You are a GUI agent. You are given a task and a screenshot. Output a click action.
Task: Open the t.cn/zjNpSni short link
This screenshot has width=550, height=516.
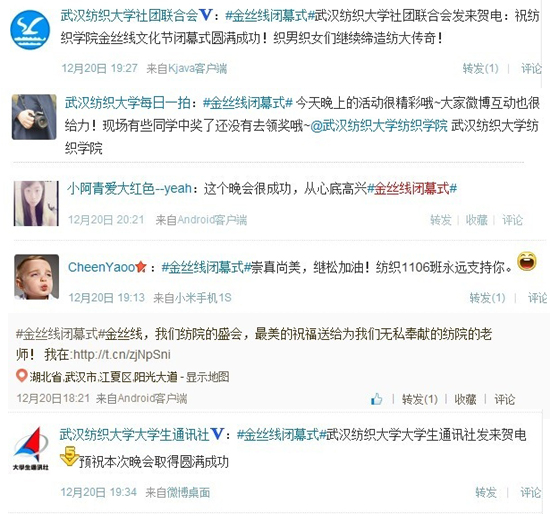[x=122, y=354]
